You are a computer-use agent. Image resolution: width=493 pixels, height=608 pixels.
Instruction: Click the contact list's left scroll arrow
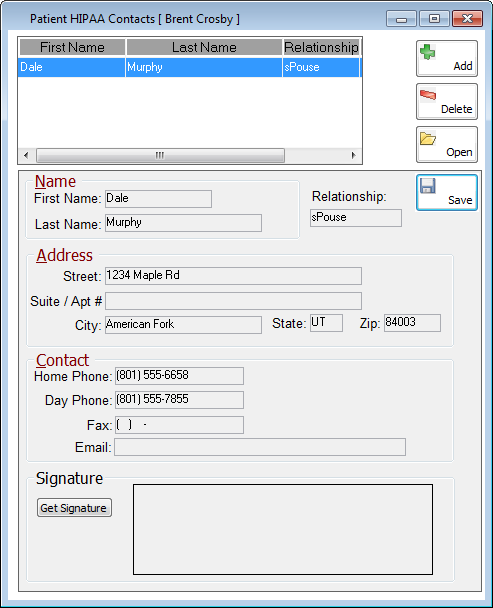[26, 155]
